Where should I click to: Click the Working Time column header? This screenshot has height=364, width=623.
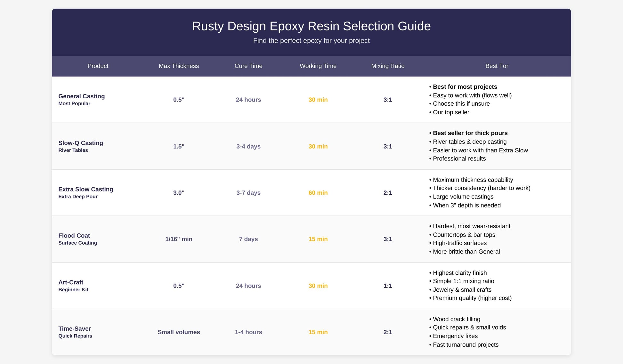[x=318, y=66]
